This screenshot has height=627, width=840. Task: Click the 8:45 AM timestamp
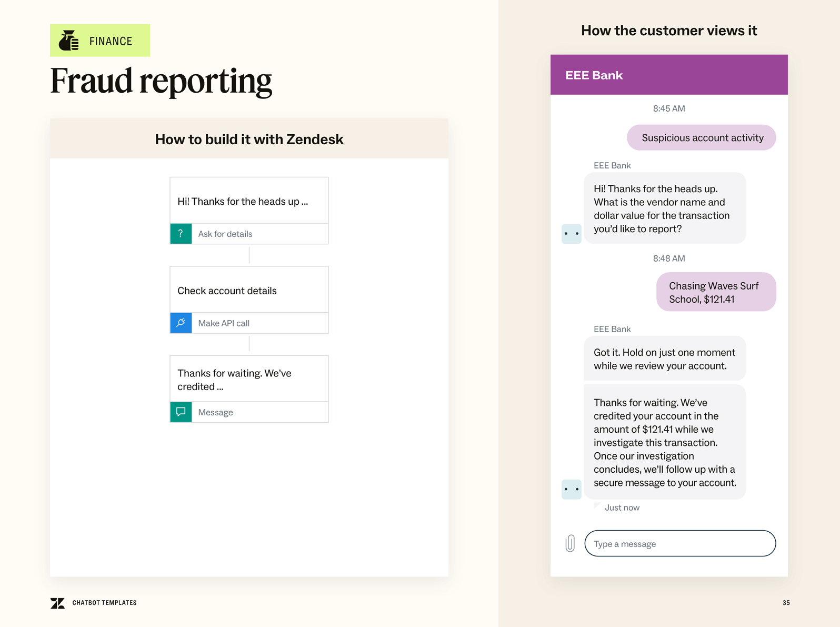(x=669, y=108)
